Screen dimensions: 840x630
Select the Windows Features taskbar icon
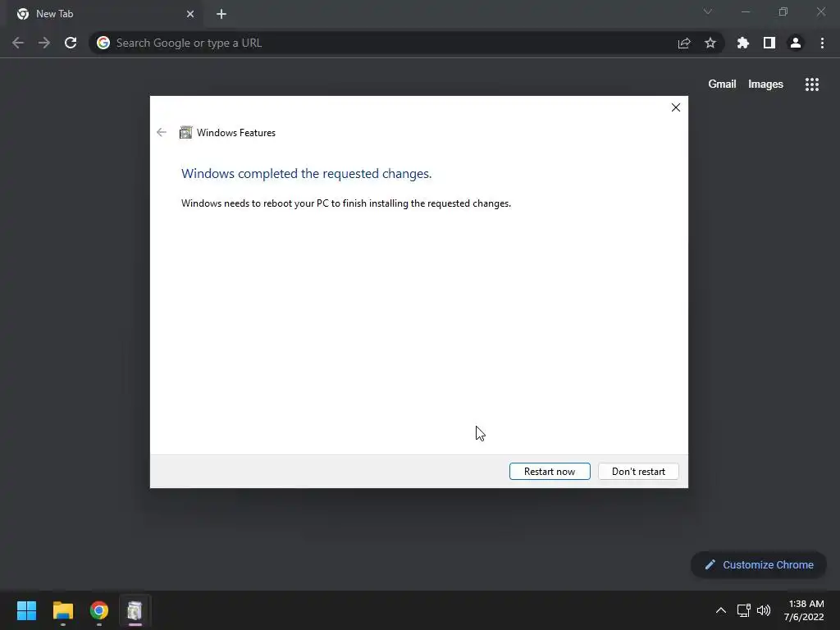[x=135, y=610]
